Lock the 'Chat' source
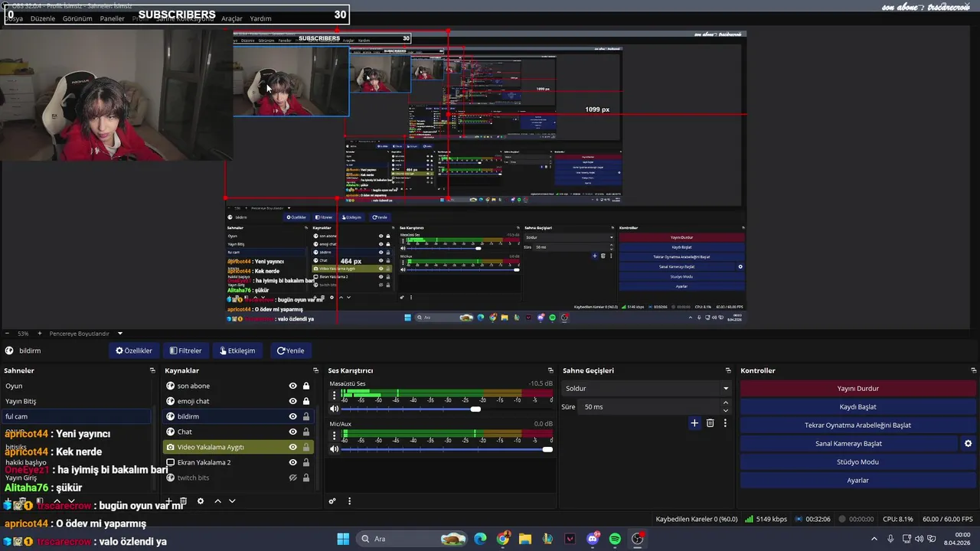This screenshot has width=980, height=551. (306, 432)
